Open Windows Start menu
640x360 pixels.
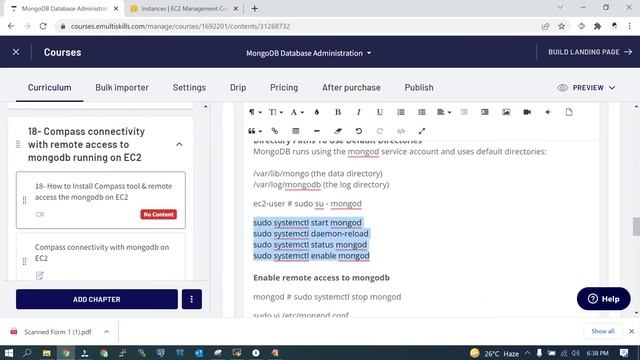tap(9, 353)
